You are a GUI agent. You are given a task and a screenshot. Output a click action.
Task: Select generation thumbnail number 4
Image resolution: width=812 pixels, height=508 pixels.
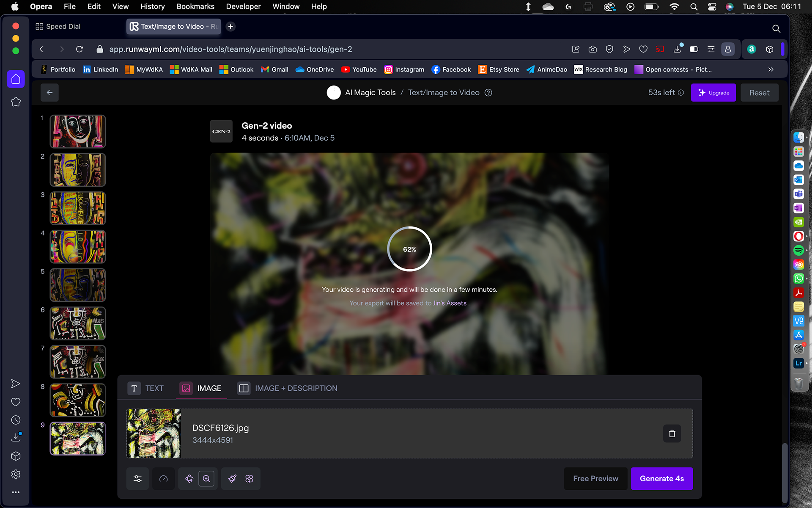[78, 247]
